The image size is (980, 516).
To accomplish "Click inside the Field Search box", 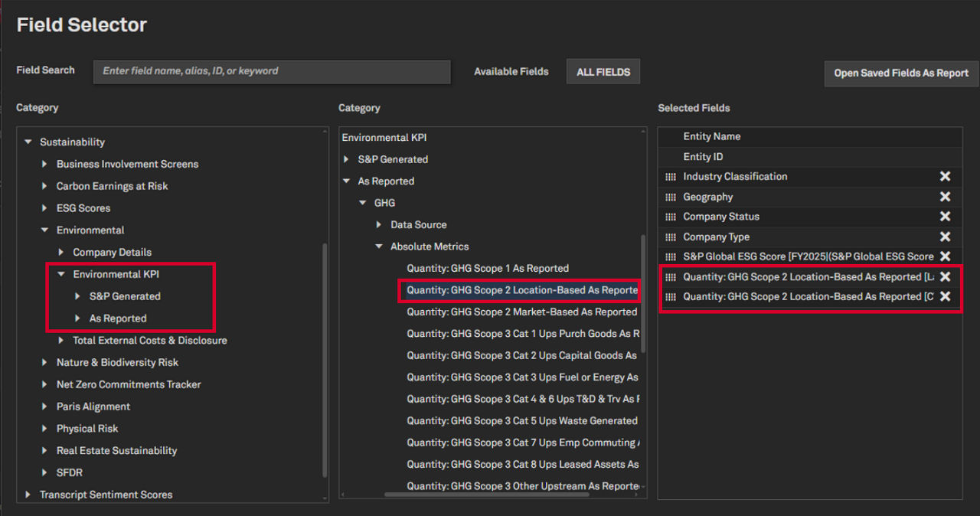I will click(272, 71).
